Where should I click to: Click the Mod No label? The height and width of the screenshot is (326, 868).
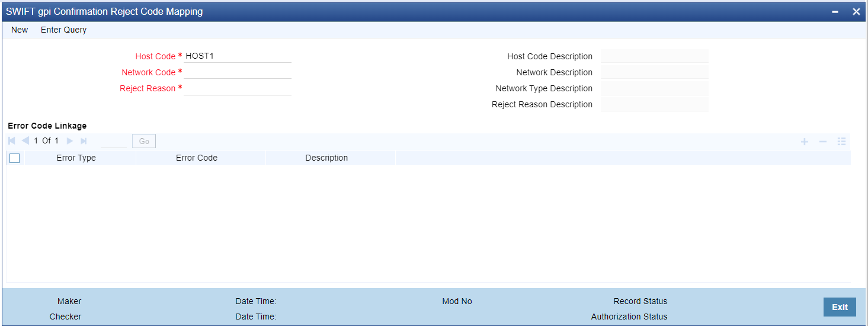coord(457,301)
